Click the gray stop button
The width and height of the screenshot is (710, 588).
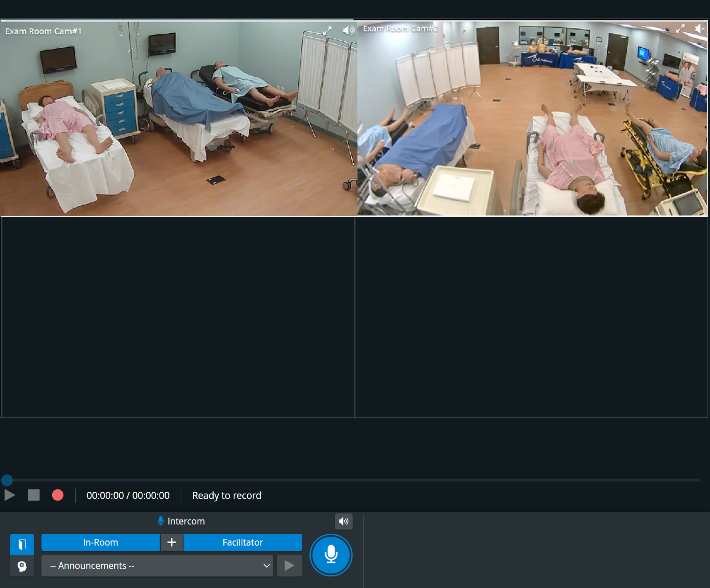(34, 495)
